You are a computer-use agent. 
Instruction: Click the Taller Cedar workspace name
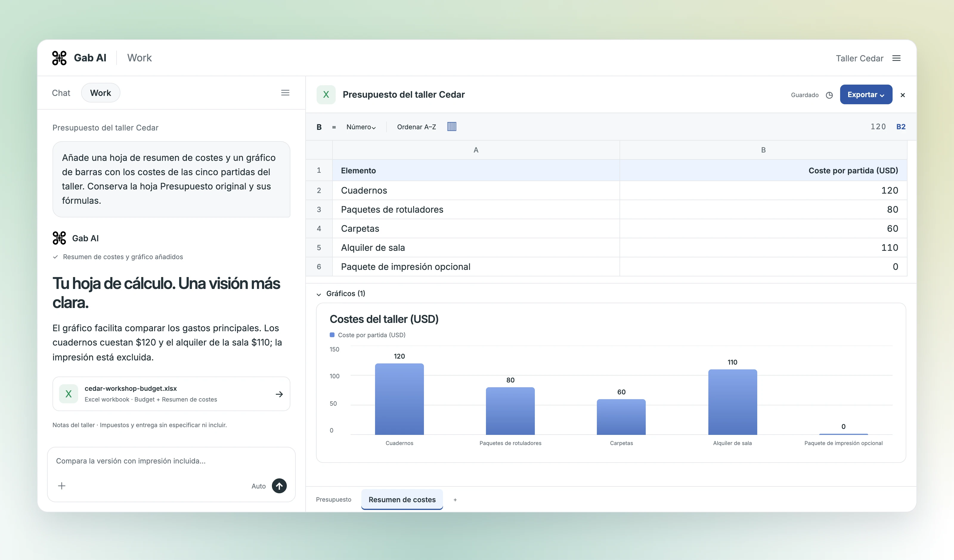click(859, 58)
